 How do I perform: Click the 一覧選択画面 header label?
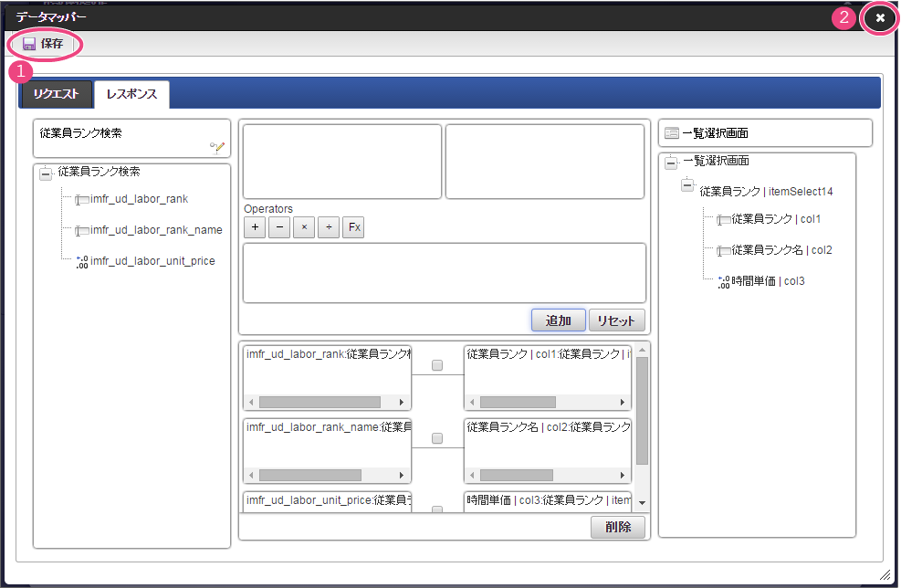(715, 133)
